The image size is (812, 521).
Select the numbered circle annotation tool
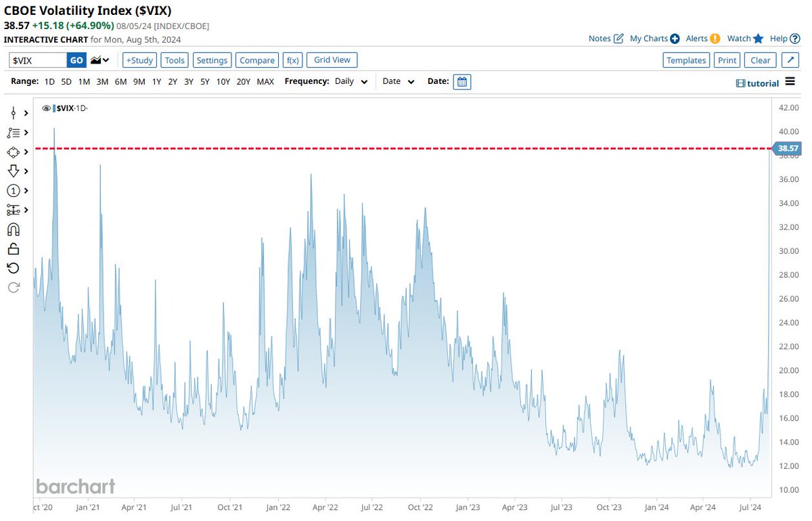[x=14, y=191]
